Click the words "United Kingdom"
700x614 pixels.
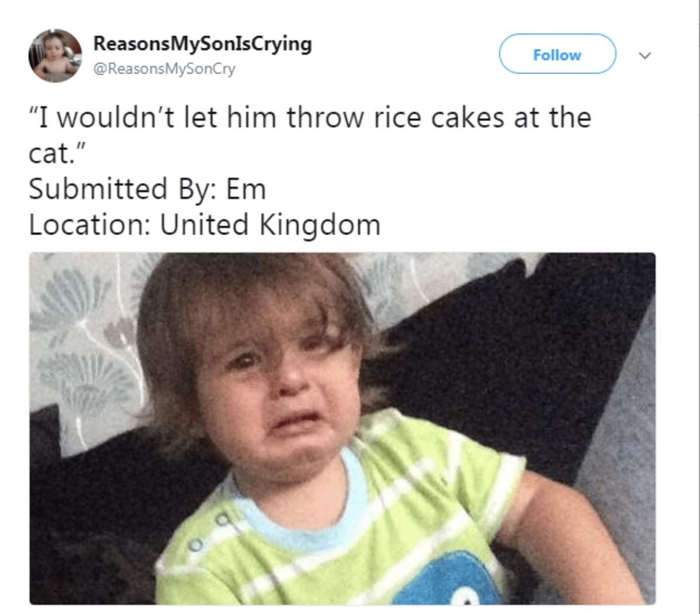pyautogui.click(x=269, y=224)
